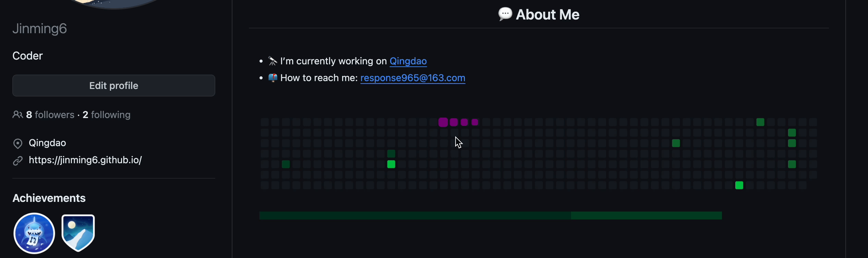Click the Qingdao location text in sidebar
The width and height of the screenshot is (868, 258).
coord(47,143)
